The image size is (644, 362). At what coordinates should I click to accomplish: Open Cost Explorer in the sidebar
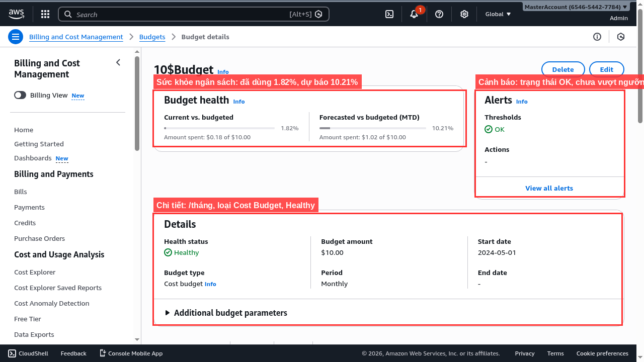[35, 272]
